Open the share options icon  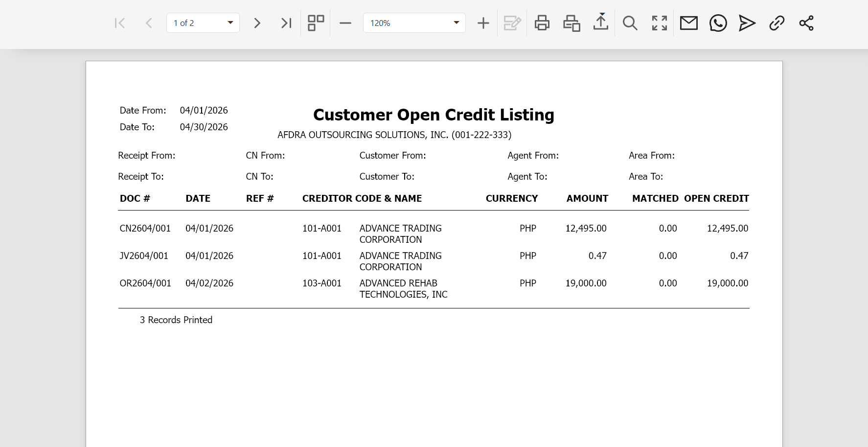point(806,23)
